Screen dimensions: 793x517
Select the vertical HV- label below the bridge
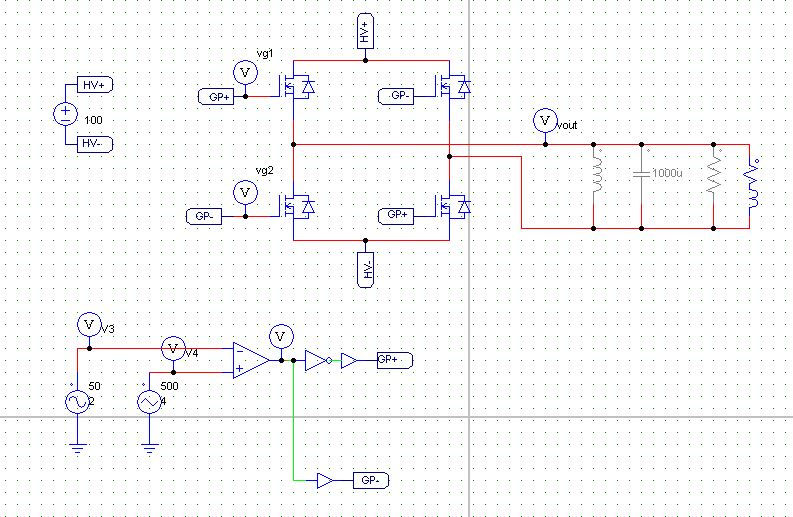coord(365,270)
